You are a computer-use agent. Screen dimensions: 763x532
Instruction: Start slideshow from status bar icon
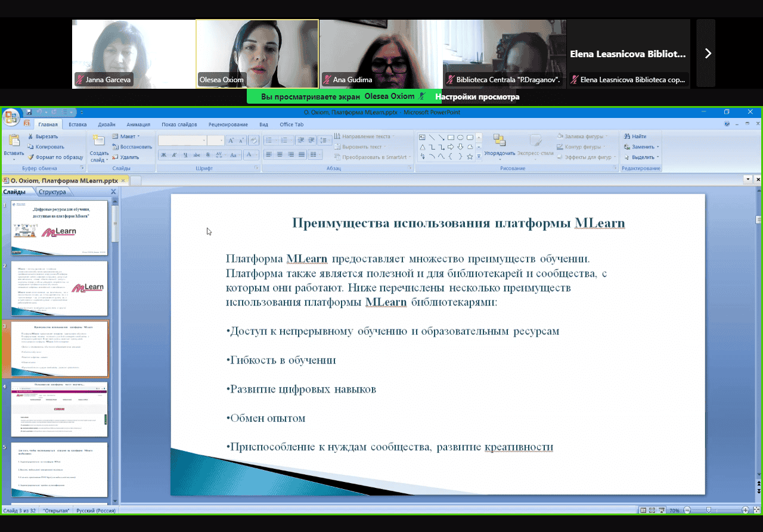[663, 511]
